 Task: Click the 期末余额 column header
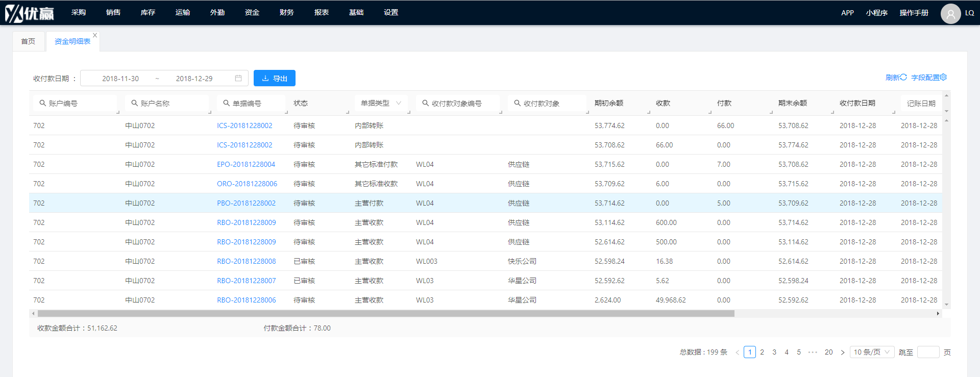pyautogui.click(x=793, y=103)
